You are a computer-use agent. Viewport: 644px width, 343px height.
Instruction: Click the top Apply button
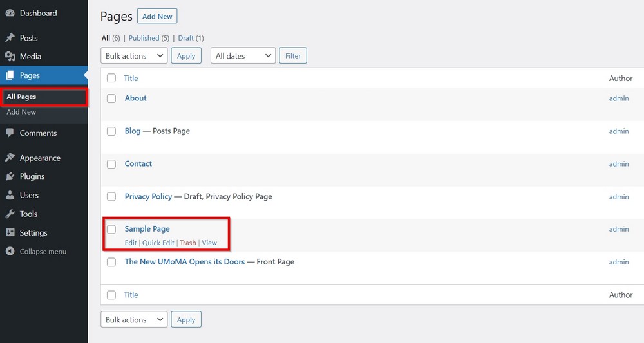186,56
